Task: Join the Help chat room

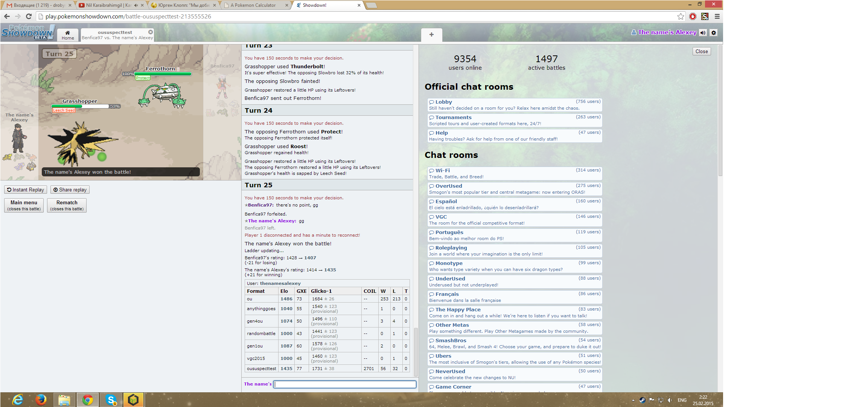Action: [515, 136]
